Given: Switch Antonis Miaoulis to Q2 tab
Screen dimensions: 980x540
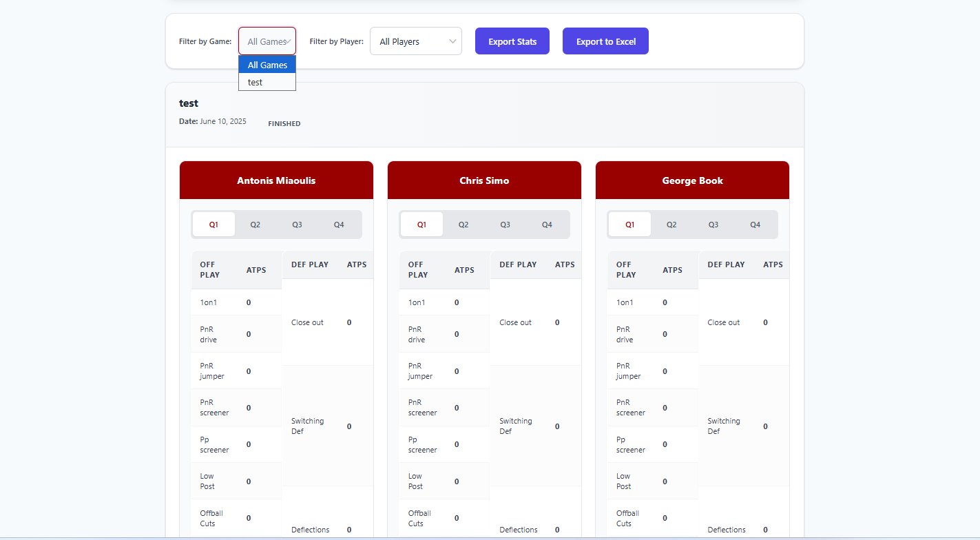Looking at the screenshot, I should [256, 225].
